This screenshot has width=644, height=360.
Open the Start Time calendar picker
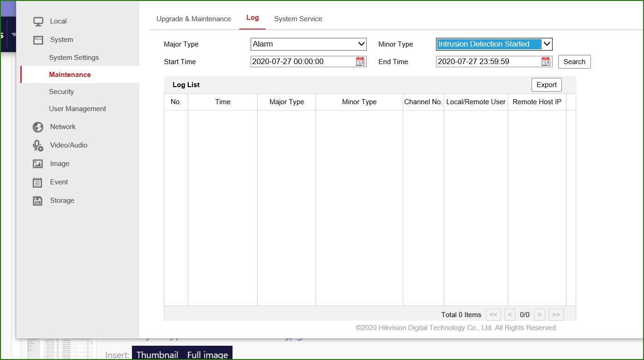coord(360,62)
